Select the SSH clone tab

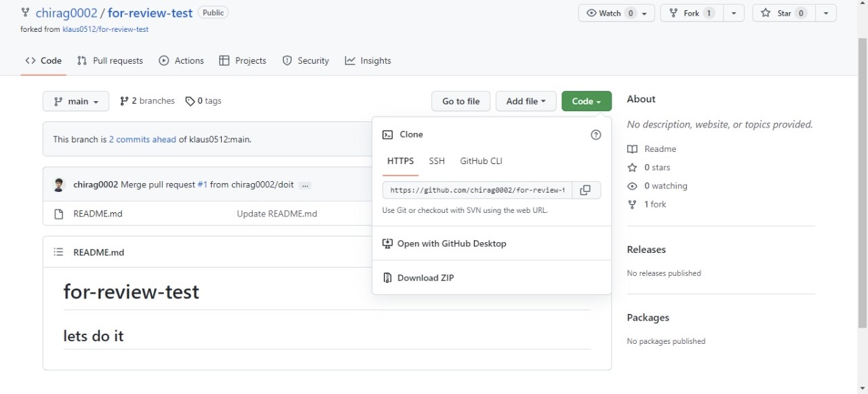click(x=437, y=161)
